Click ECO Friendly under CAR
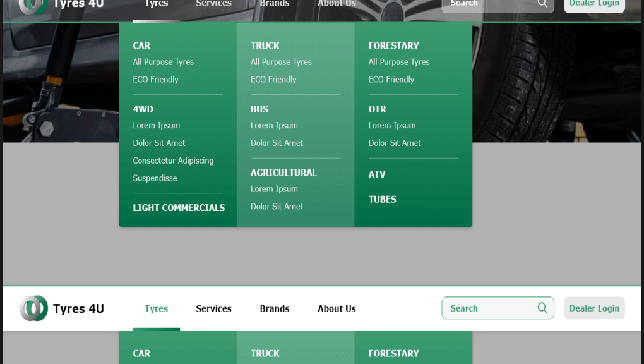 click(155, 80)
